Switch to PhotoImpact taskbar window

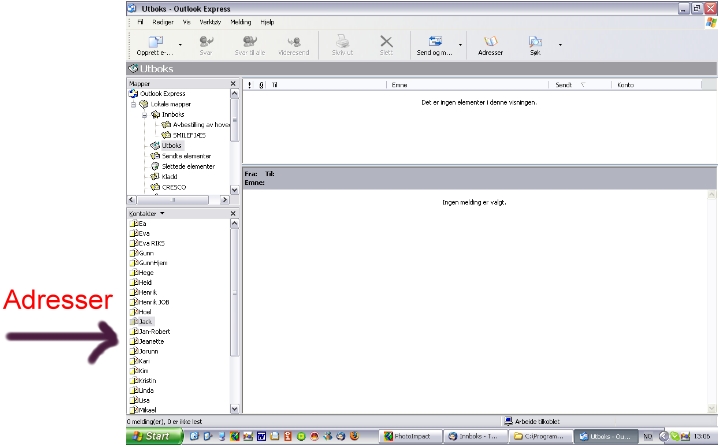410,436
